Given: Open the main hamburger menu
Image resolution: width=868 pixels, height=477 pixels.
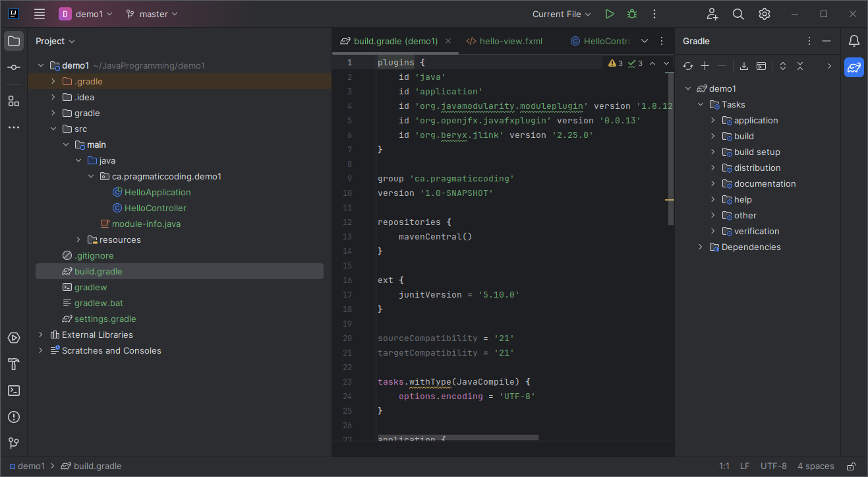Looking at the screenshot, I should tap(40, 14).
